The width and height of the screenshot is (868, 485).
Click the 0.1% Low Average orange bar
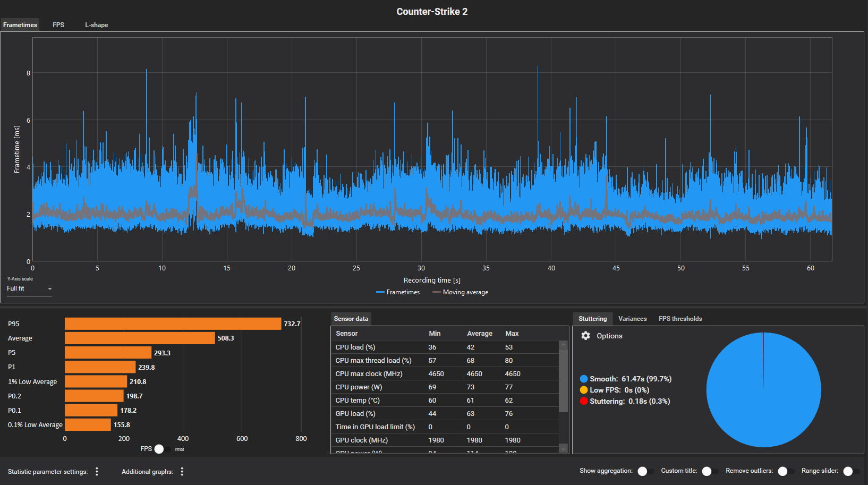[x=88, y=424]
